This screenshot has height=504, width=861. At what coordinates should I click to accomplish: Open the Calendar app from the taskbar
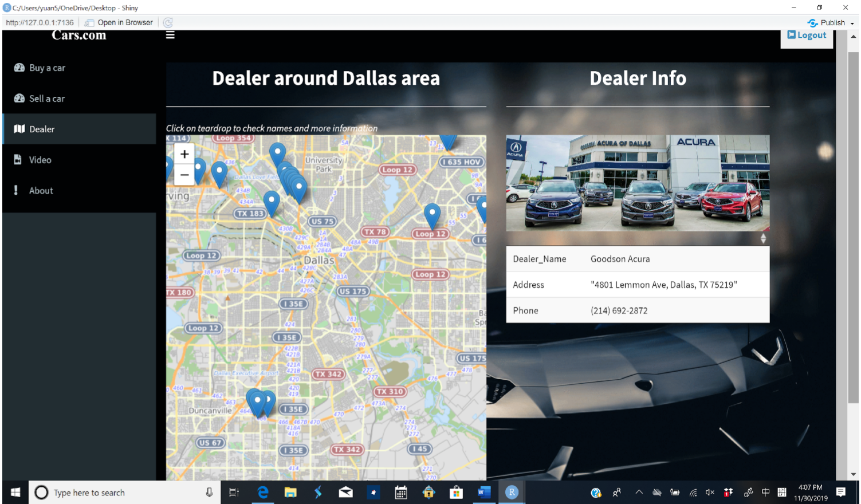pyautogui.click(x=401, y=493)
